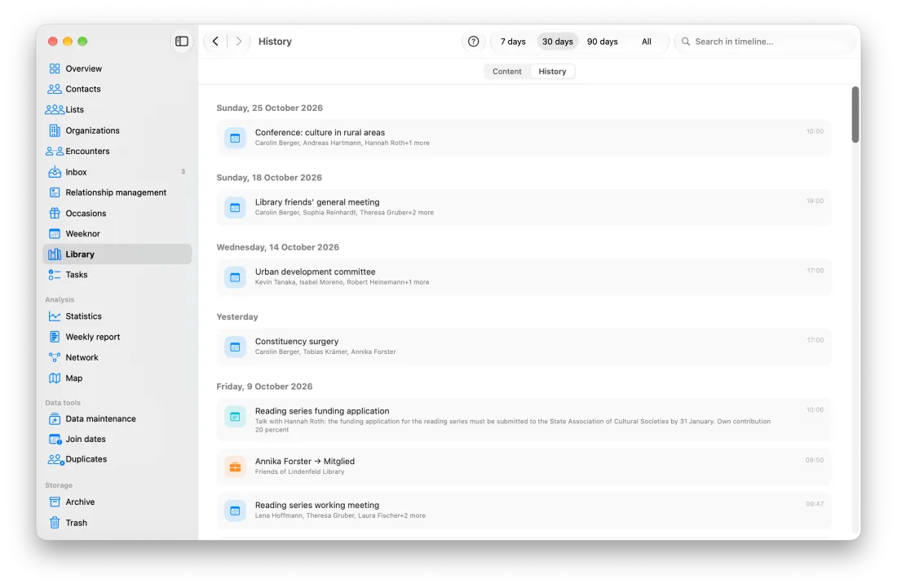Click the Search in timeline field
897x588 pixels.
[x=764, y=41]
